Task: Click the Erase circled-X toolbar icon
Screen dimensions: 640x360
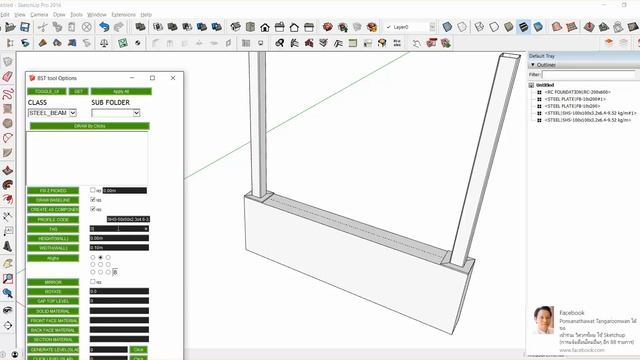Action: pos(87,27)
